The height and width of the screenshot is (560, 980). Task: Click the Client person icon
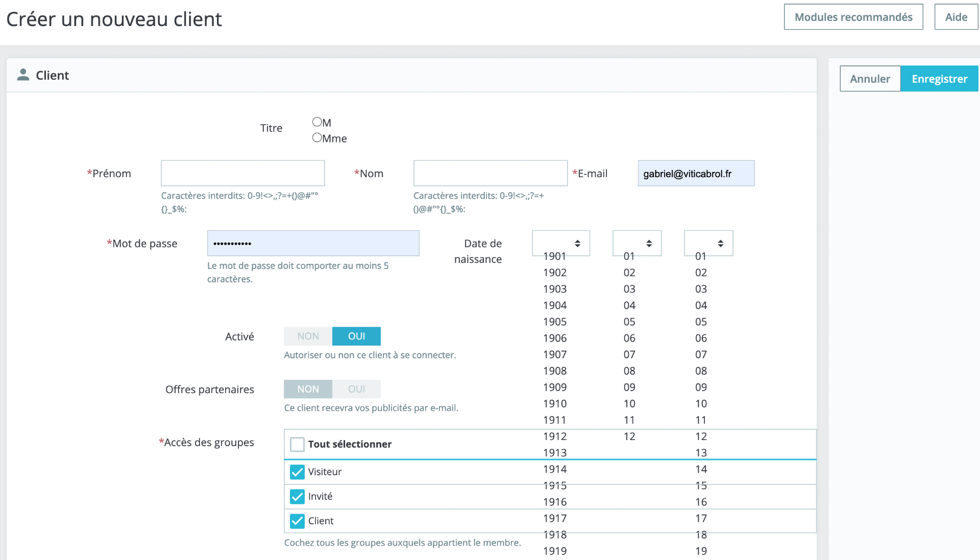[23, 75]
